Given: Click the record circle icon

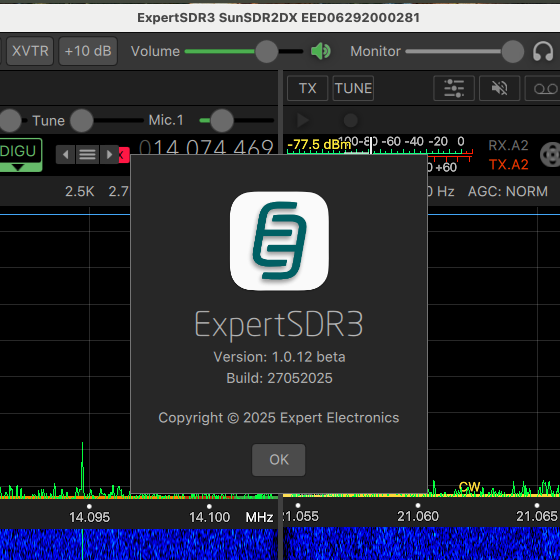Looking at the screenshot, I should 350,120.
